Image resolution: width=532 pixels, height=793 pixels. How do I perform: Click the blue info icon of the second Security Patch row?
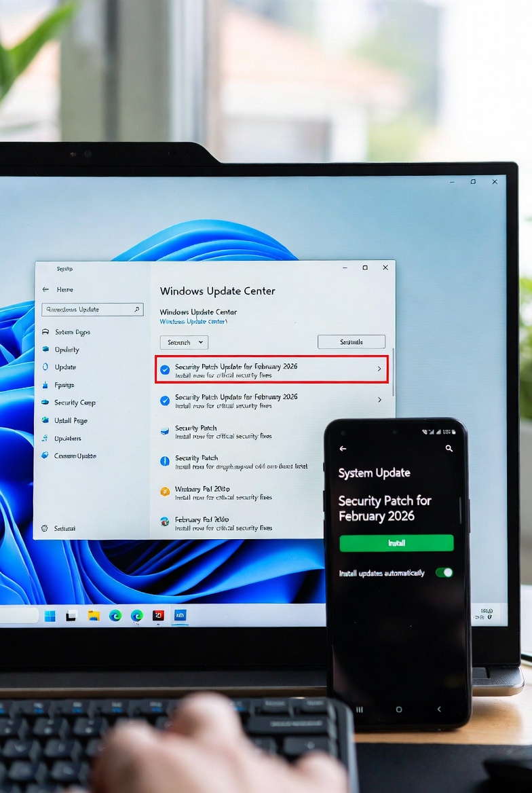click(165, 461)
